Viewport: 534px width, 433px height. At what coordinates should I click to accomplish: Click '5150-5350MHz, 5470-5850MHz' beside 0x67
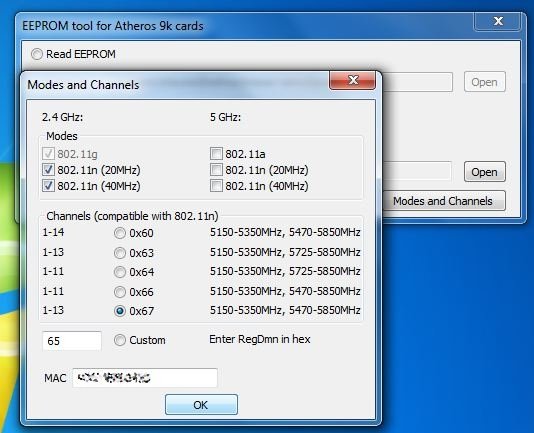click(x=285, y=310)
